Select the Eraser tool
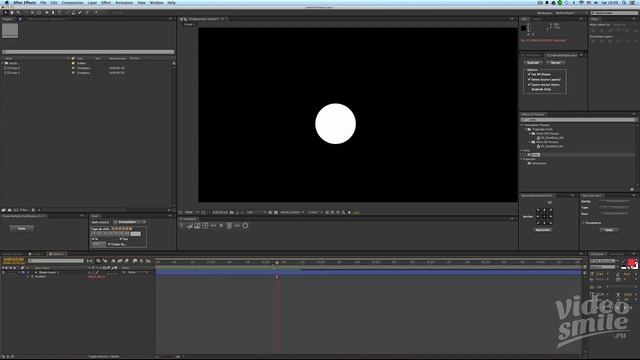 click(x=80, y=13)
